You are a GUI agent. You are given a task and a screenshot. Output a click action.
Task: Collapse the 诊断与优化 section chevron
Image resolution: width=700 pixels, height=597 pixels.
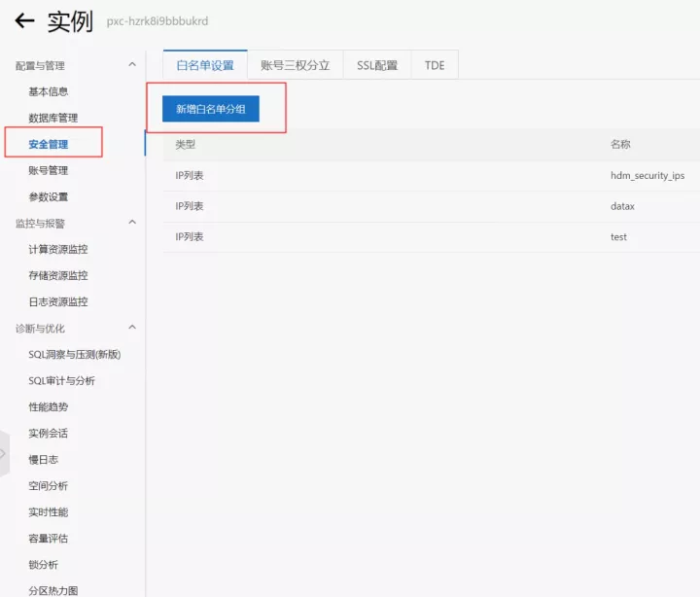[x=132, y=328]
